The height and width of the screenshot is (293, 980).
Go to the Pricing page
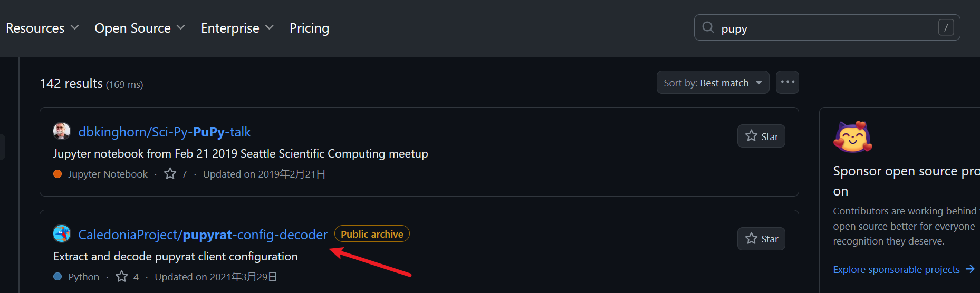coord(309,28)
